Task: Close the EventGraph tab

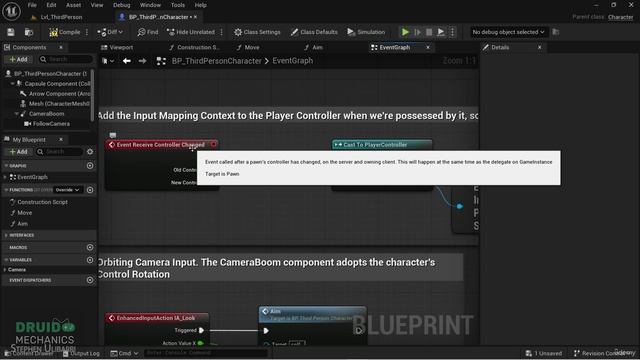Action: [x=428, y=47]
